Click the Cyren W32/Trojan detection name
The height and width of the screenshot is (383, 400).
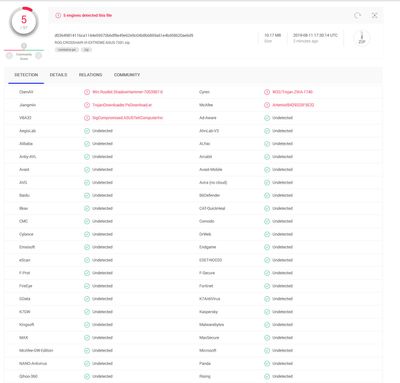[x=292, y=92]
